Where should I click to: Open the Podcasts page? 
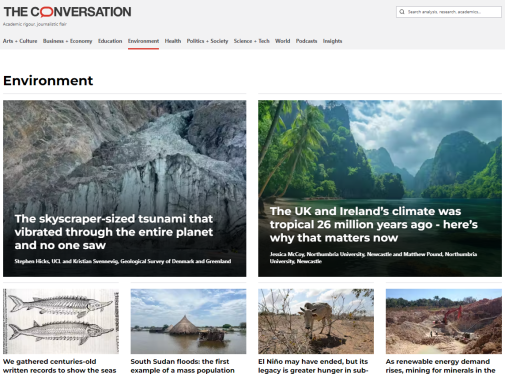tap(306, 41)
